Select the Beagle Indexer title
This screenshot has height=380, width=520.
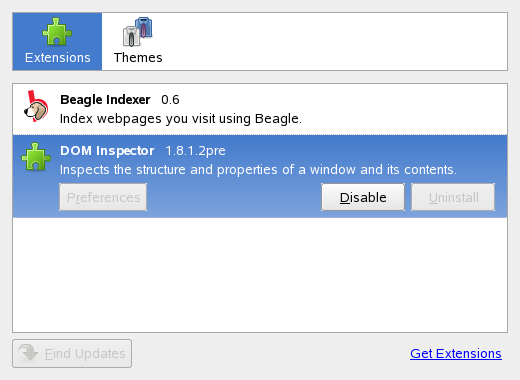(105, 100)
